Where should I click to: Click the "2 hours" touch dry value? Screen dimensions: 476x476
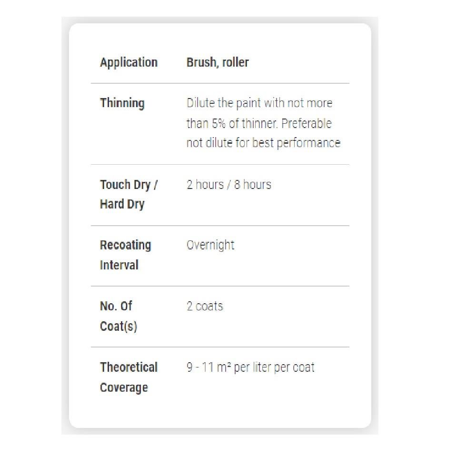(x=205, y=185)
